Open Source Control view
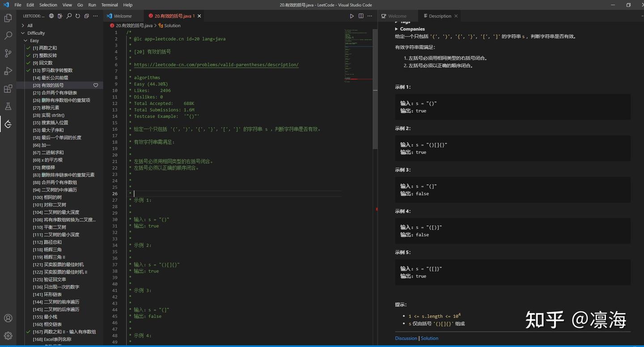The width and height of the screenshot is (644, 347). (x=8, y=53)
